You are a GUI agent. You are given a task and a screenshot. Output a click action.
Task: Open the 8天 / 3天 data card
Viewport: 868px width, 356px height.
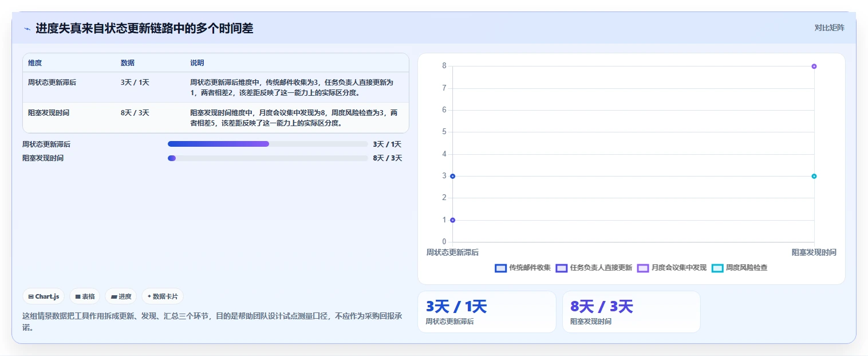point(632,312)
